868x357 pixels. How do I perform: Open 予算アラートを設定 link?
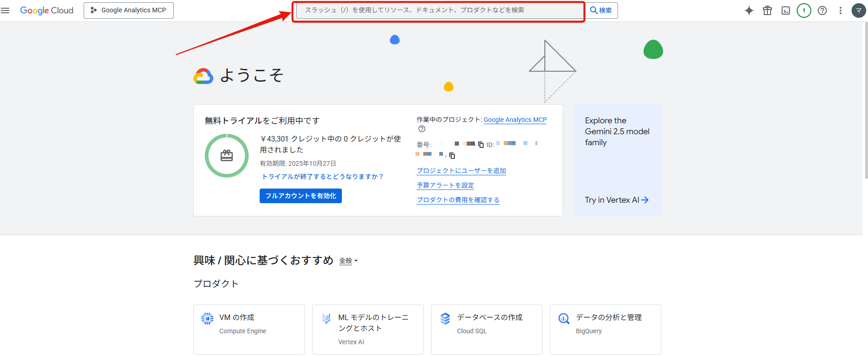coord(445,185)
